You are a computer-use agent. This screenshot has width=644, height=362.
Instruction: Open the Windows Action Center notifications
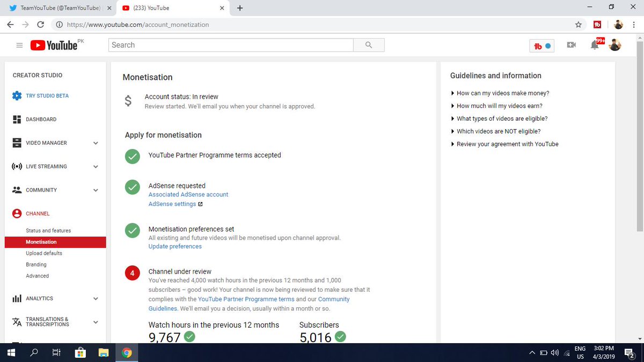[631, 352]
